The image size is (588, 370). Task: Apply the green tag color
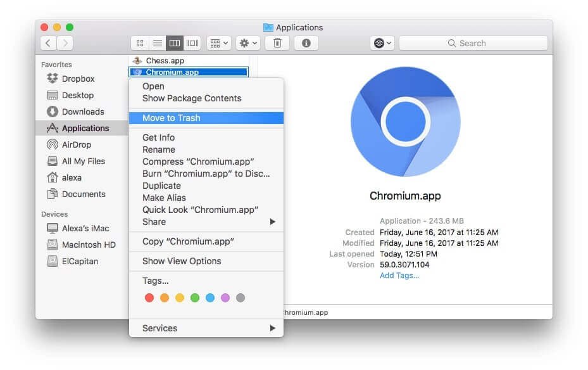(x=195, y=298)
